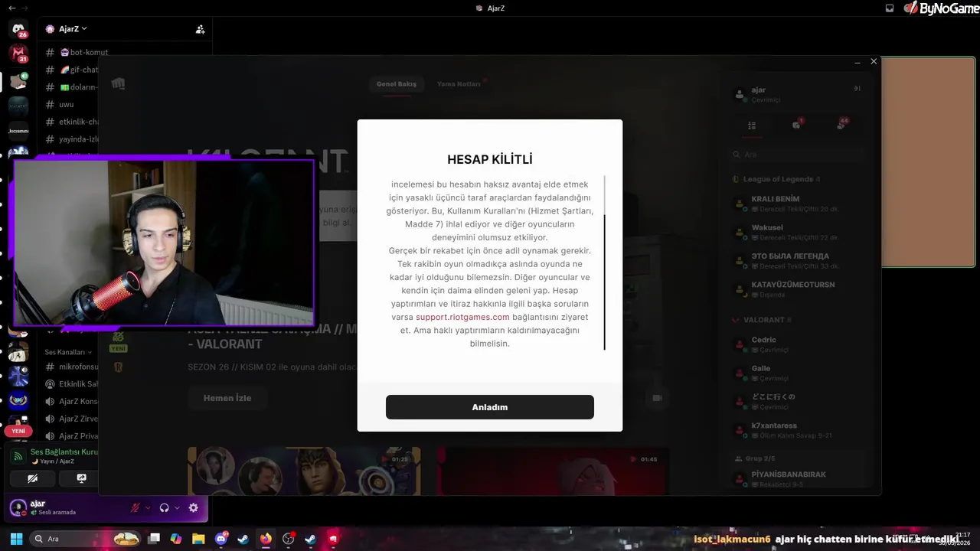Click the Riot fist logo in client
Image resolution: width=980 pixels, height=551 pixels.
[118, 84]
